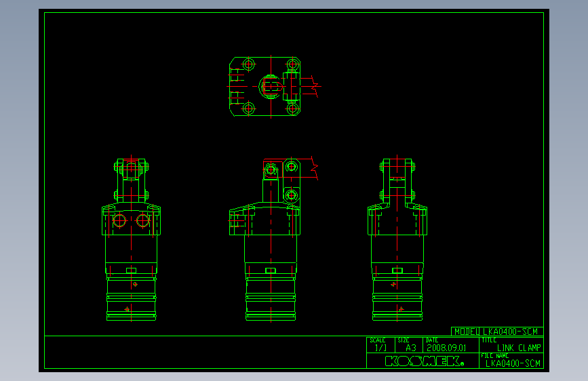Viewport: 588px width, 381px height.
Task: Select the 2008.09.01 date value
Action: pyautogui.click(x=446, y=348)
